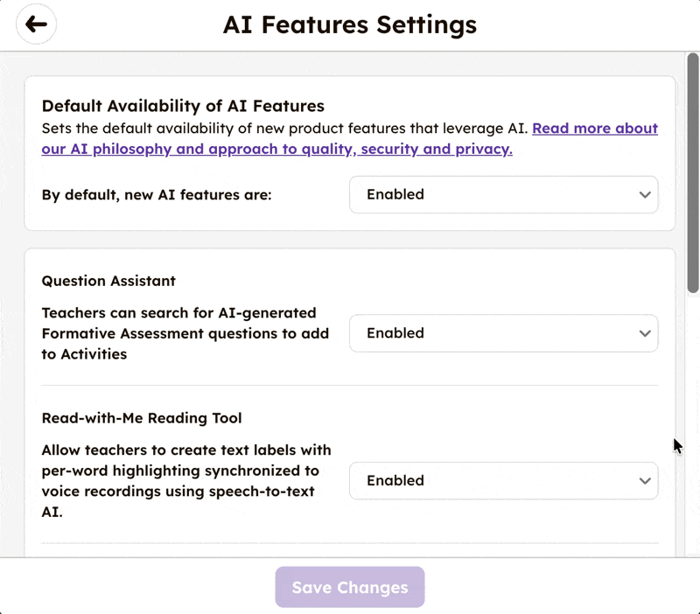Click the chevron on the Question Assistant dropdown

(x=645, y=333)
